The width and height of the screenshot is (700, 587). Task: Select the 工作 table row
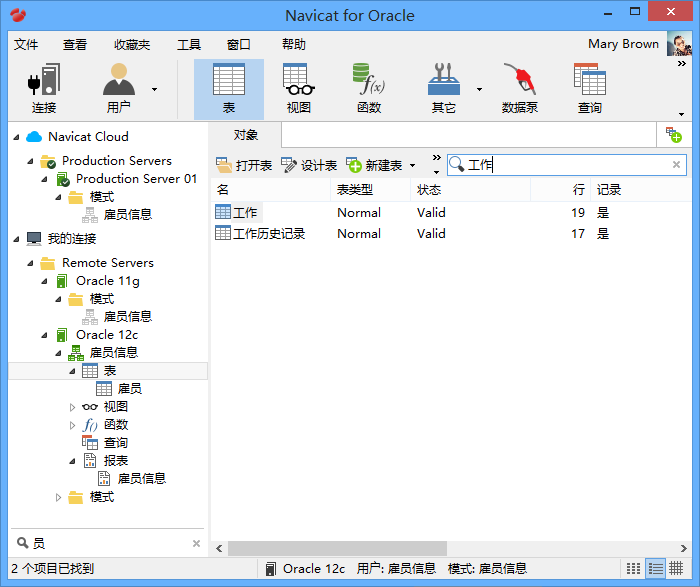pos(245,212)
